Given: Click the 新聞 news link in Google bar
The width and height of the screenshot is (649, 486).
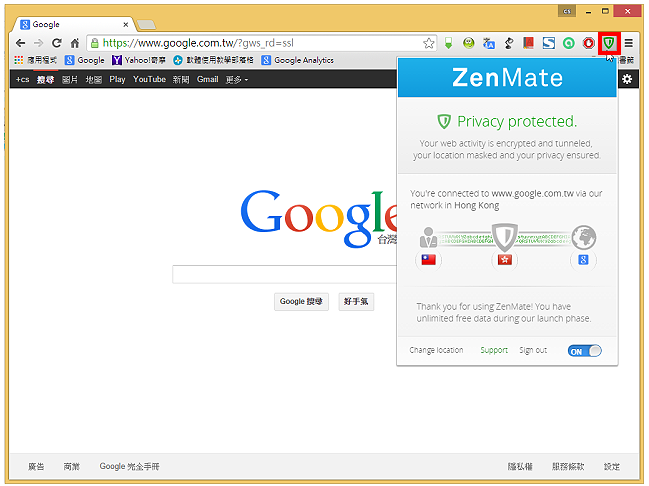Looking at the screenshot, I should point(181,79).
